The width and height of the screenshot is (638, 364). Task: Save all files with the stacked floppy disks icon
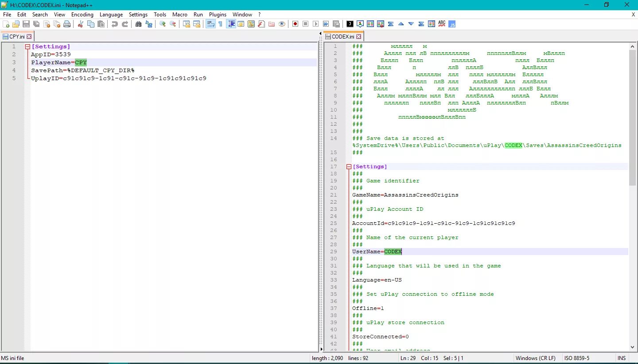click(36, 24)
